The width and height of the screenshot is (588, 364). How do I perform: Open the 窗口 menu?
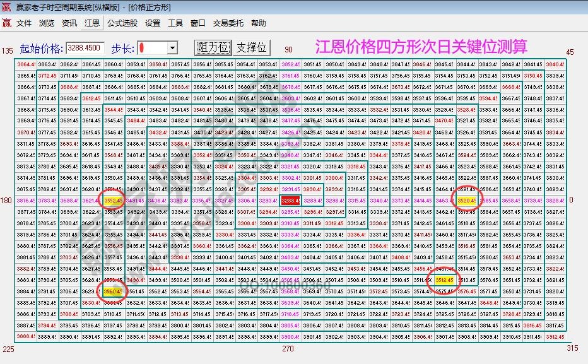coord(197,23)
